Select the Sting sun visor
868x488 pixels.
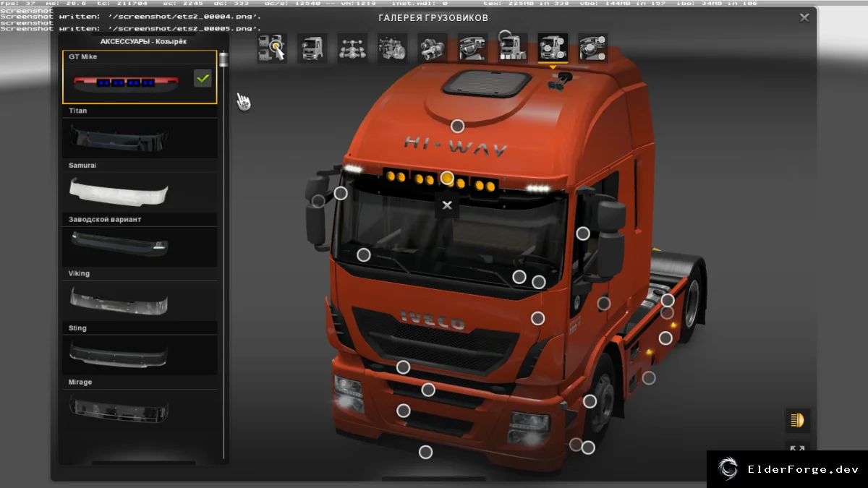coord(140,349)
